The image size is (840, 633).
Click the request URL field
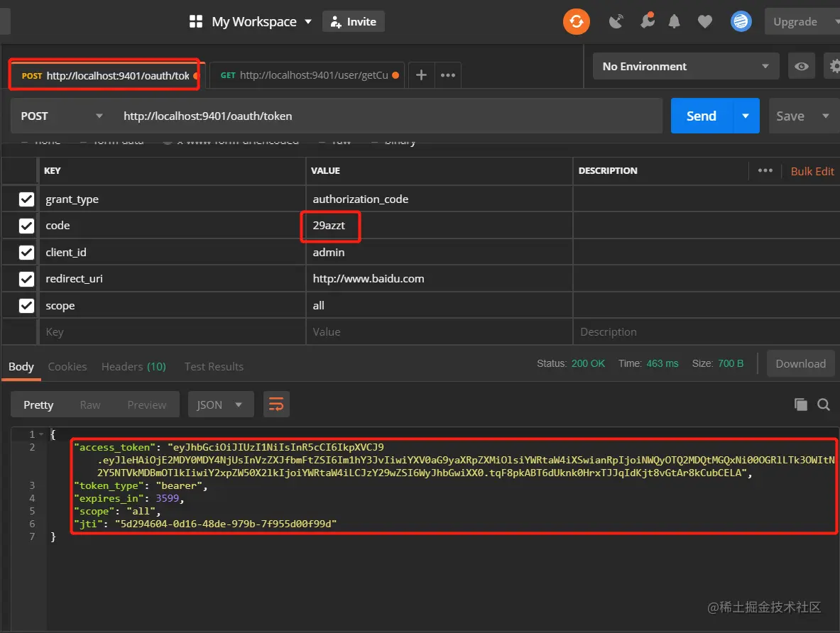coord(387,116)
